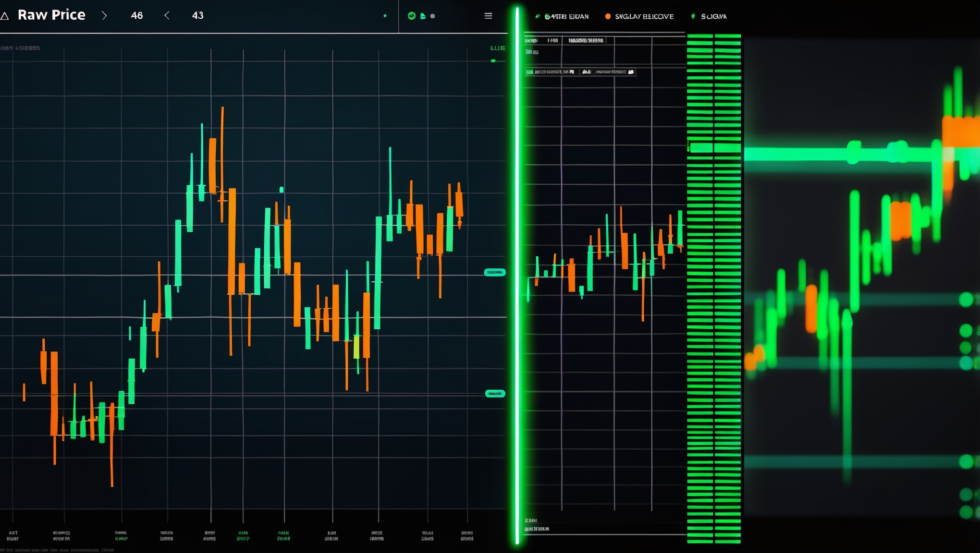Click the triangle logo icon top left
The image size is (980, 553).
[x=6, y=15]
